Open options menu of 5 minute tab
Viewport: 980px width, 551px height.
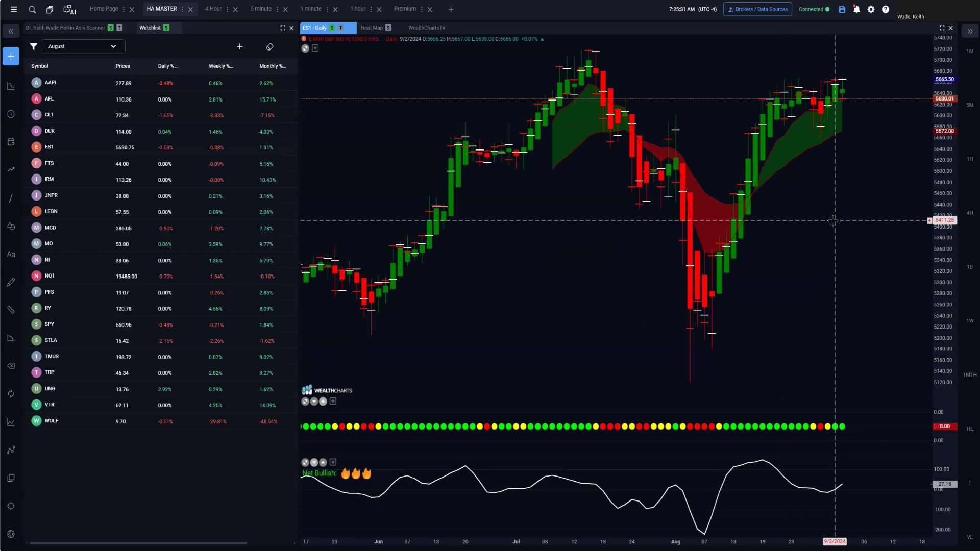click(x=277, y=9)
